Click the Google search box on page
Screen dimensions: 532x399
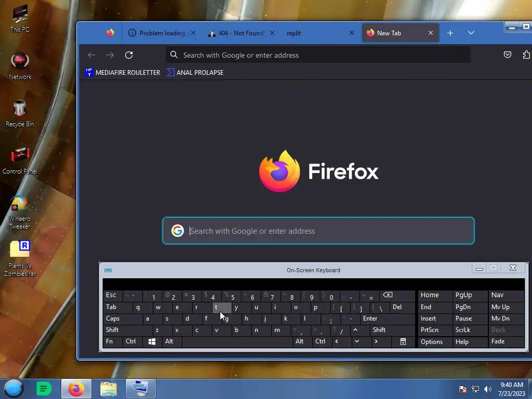(318, 231)
